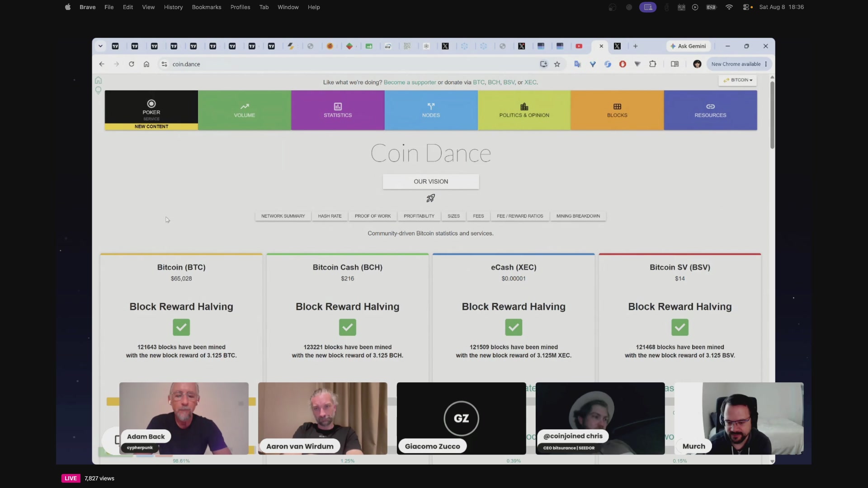Switch to the YouTube browser tab
This screenshot has width=868, height=488.
[579, 46]
